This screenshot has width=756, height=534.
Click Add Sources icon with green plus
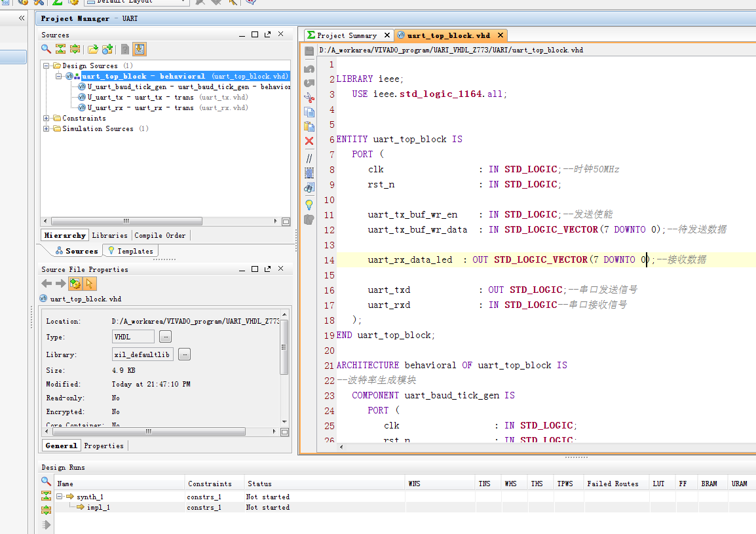click(x=107, y=48)
